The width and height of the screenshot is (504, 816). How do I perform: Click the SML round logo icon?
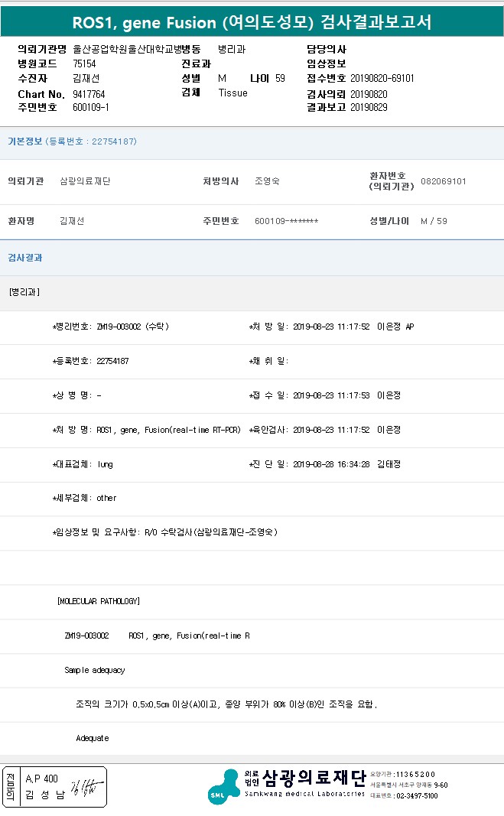point(223,788)
